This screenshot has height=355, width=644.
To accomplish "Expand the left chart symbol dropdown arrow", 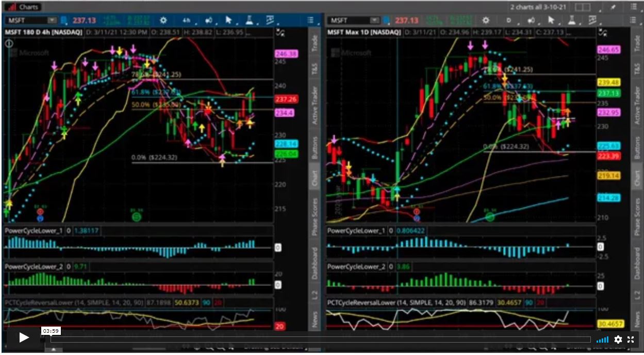I will 52,20.
